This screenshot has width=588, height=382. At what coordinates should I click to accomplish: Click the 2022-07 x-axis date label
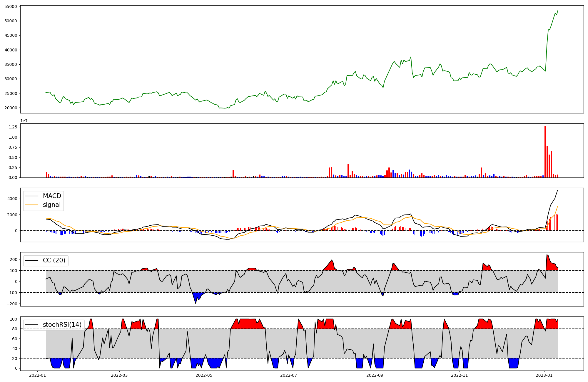[x=289, y=375]
